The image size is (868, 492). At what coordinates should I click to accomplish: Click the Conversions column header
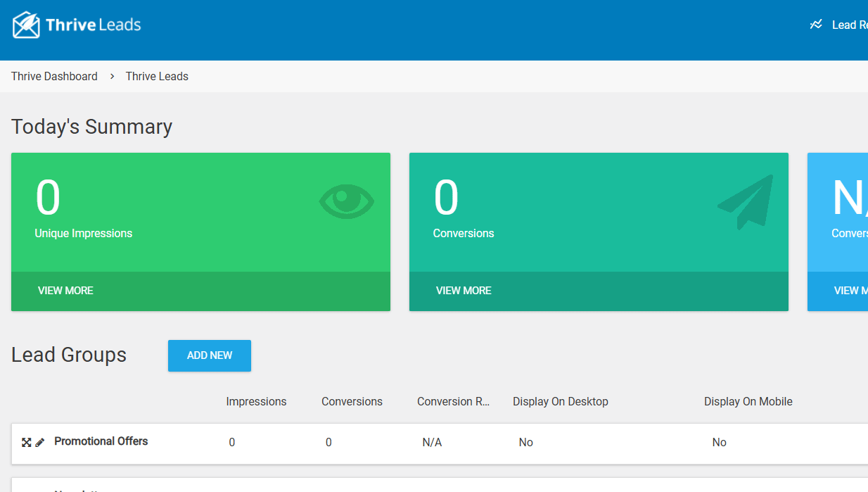point(352,401)
